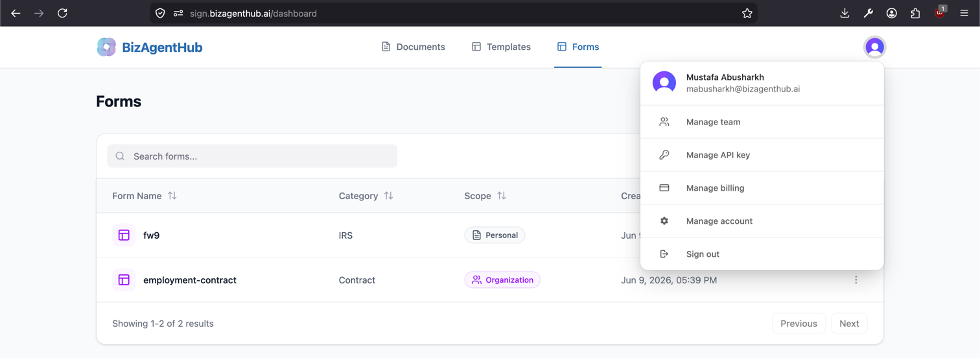Click the Personal scope badge
Image resolution: width=980 pixels, height=358 pixels.
495,235
